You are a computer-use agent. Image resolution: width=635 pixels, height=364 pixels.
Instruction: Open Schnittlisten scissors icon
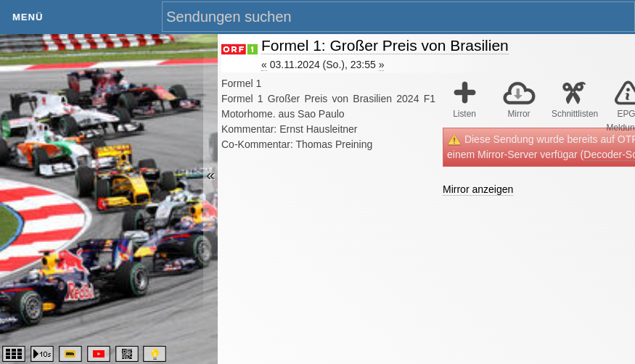[x=574, y=93]
